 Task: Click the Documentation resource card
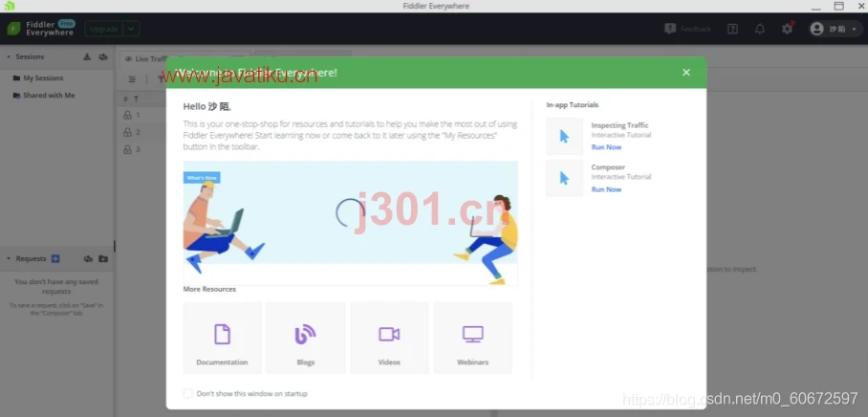click(x=222, y=338)
